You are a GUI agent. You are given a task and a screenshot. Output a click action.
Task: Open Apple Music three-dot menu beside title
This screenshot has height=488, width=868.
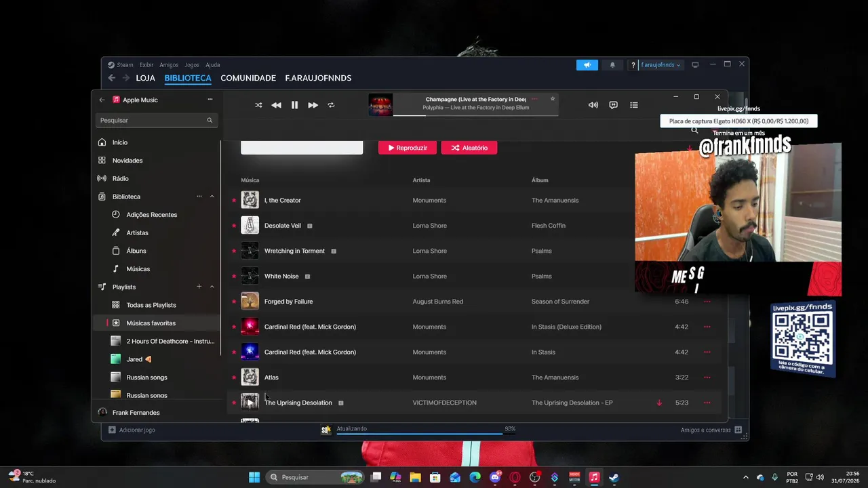pos(210,100)
